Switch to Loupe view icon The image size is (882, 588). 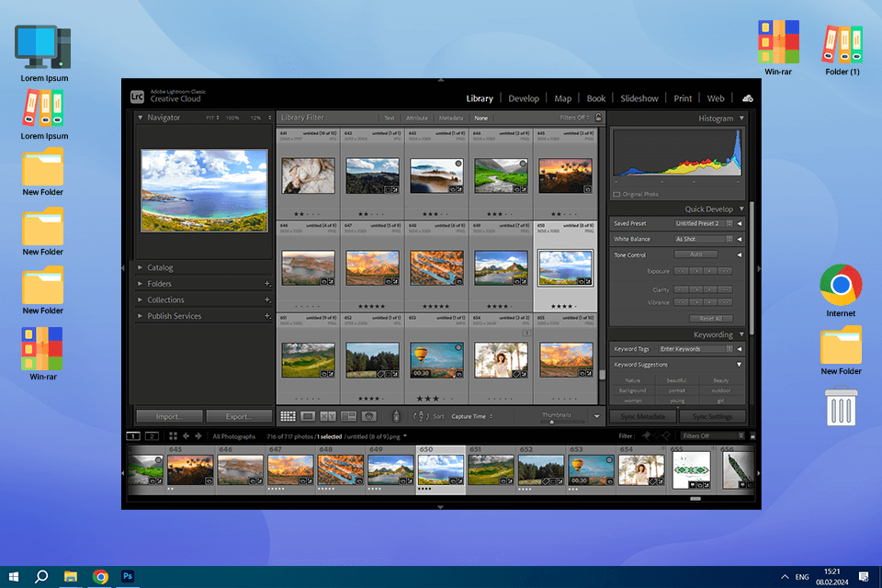coord(308,416)
